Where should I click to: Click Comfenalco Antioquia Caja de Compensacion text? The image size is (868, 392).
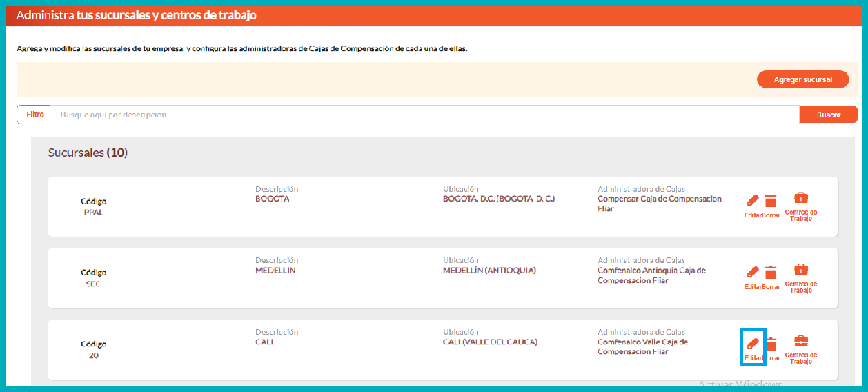651,275
